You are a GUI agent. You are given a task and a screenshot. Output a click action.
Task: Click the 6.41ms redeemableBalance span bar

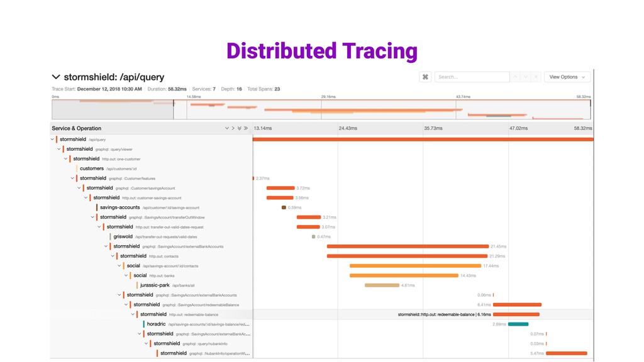[x=517, y=305]
